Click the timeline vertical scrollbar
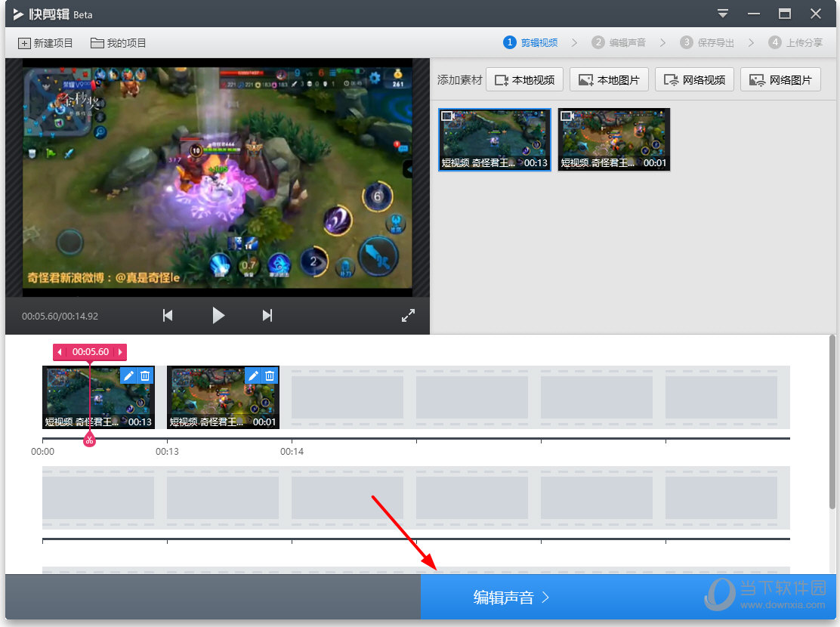 (832, 423)
